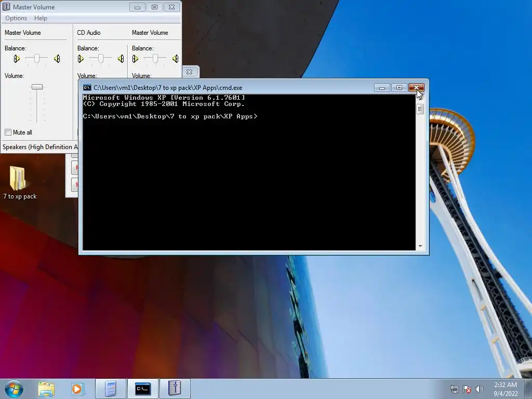
Task: Open the 7 to xp pack desktop folder
Action: coord(19,182)
